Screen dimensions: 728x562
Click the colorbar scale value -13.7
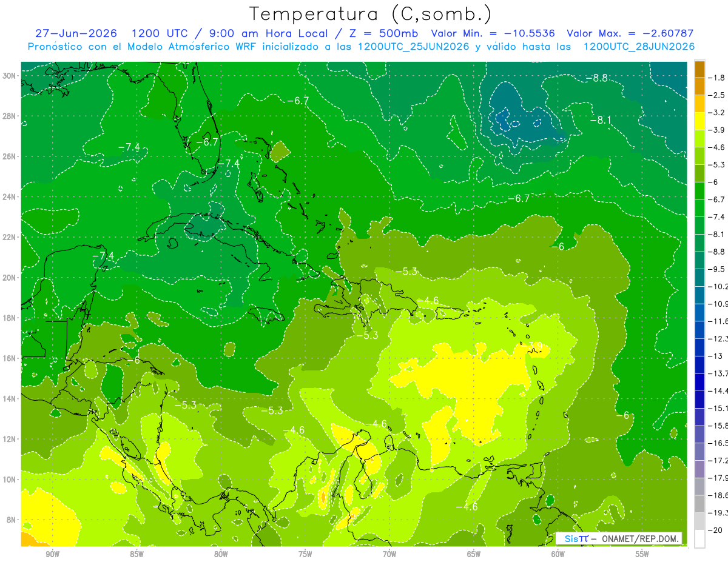click(x=718, y=373)
